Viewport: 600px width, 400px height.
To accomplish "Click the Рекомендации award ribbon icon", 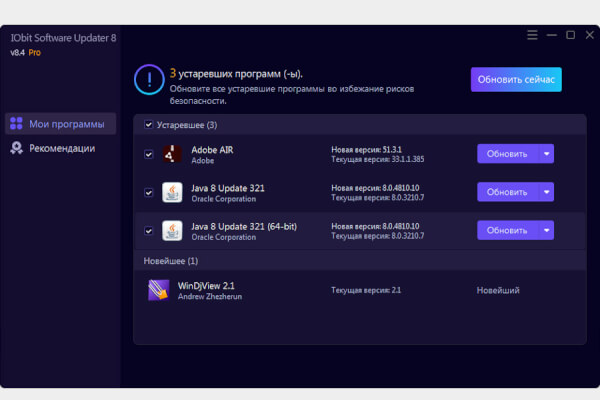I will click(16, 148).
